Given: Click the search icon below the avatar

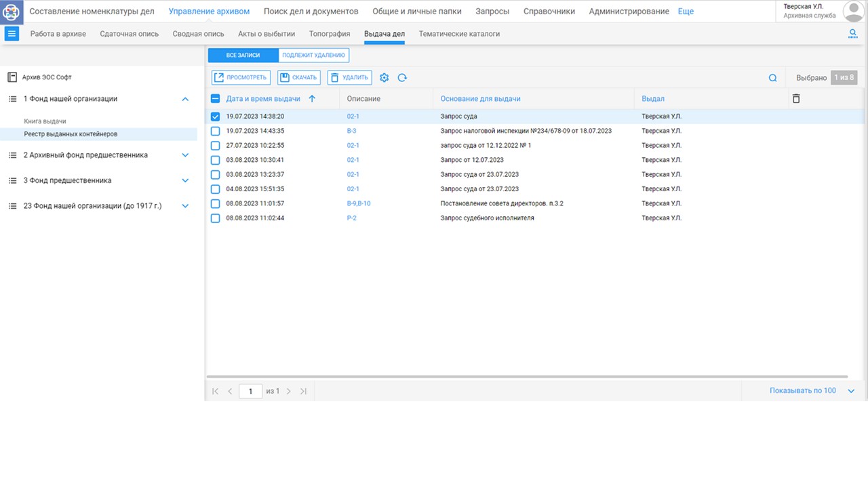Looking at the screenshot, I should point(853,34).
